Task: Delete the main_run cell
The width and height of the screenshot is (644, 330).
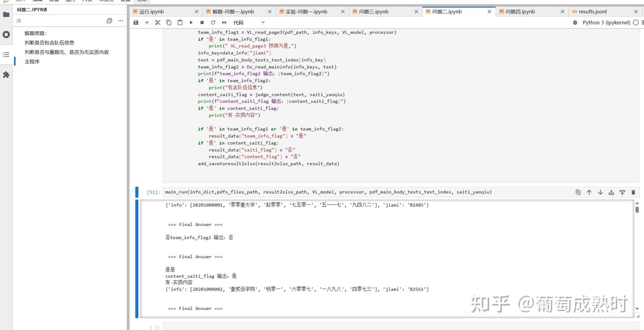Action: (633, 192)
